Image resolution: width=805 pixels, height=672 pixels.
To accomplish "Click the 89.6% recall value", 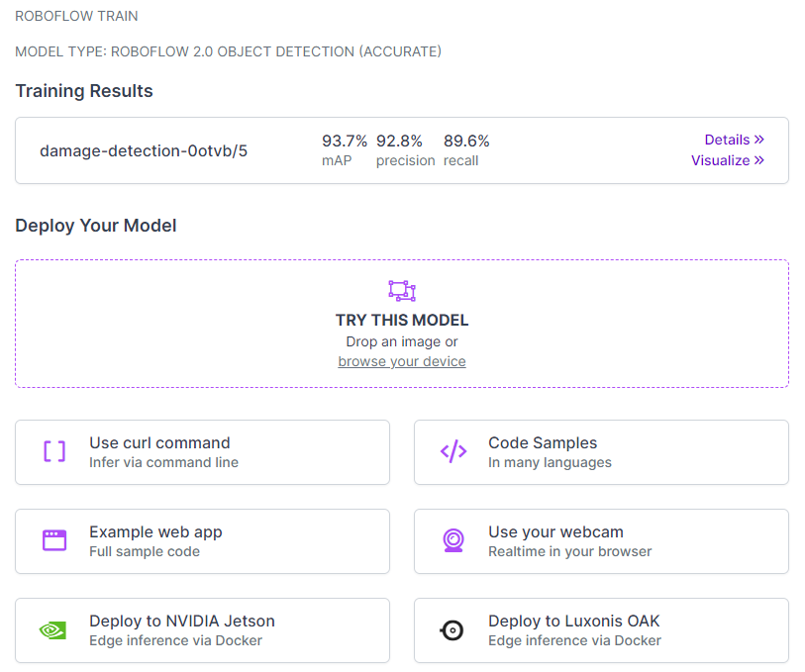I will pyautogui.click(x=466, y=141).
